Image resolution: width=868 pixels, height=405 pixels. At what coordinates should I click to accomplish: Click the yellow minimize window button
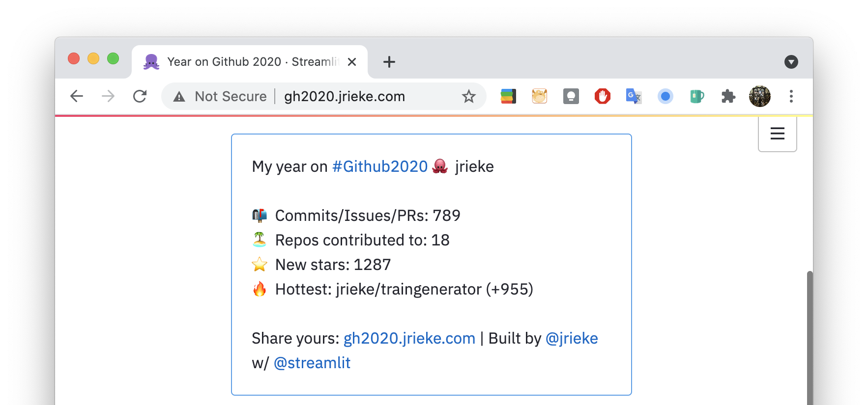[93, 58]
